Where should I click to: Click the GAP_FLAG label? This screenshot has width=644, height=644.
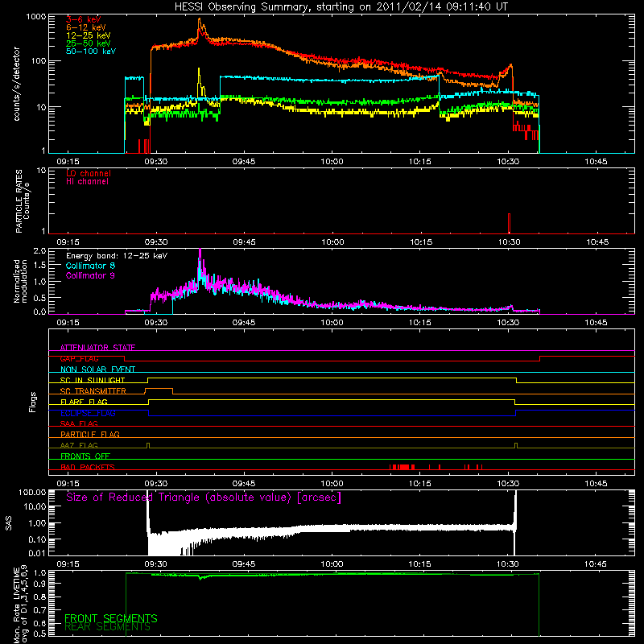[79, 358]
